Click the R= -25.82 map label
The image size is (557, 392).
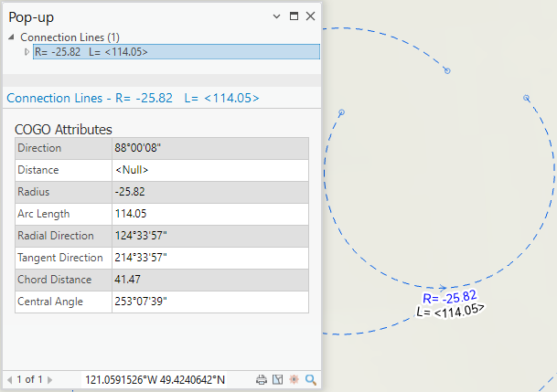[449, 297]
